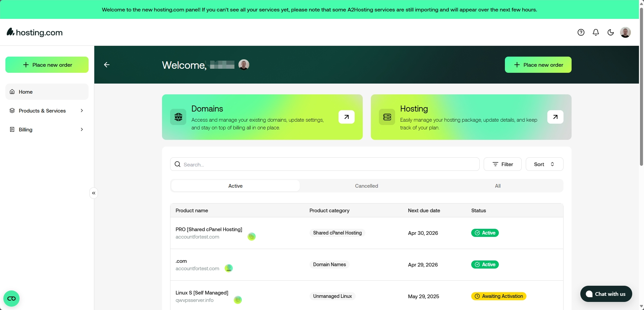Expand Products & Services menu
Screen dimensions: 644x310
coord(47,111)
